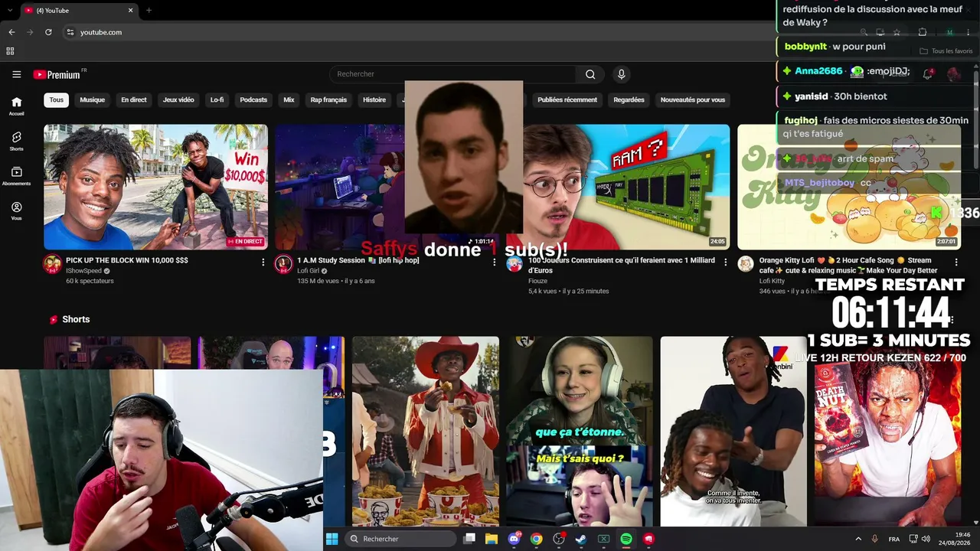980x551 pixels.
Task: Open the network icon in system tray
Action: point(913,539)
